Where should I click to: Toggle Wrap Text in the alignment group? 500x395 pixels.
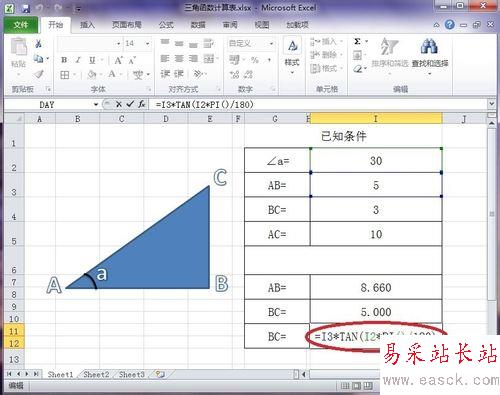[209, 43]
